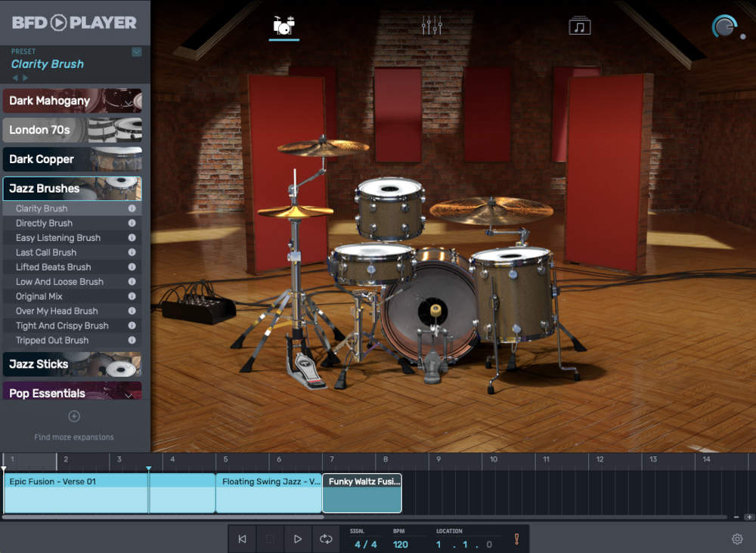Select the Easy Listening Brush preset
The height and width of the screenshot is (553, 756).
coord(57,237)
